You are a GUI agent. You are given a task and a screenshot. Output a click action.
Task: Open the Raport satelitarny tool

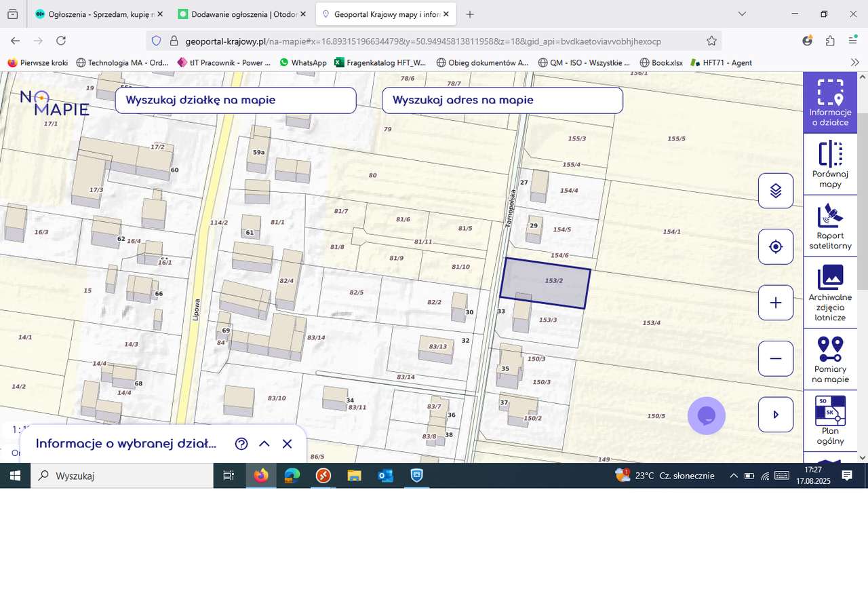(x=830, y=227)
